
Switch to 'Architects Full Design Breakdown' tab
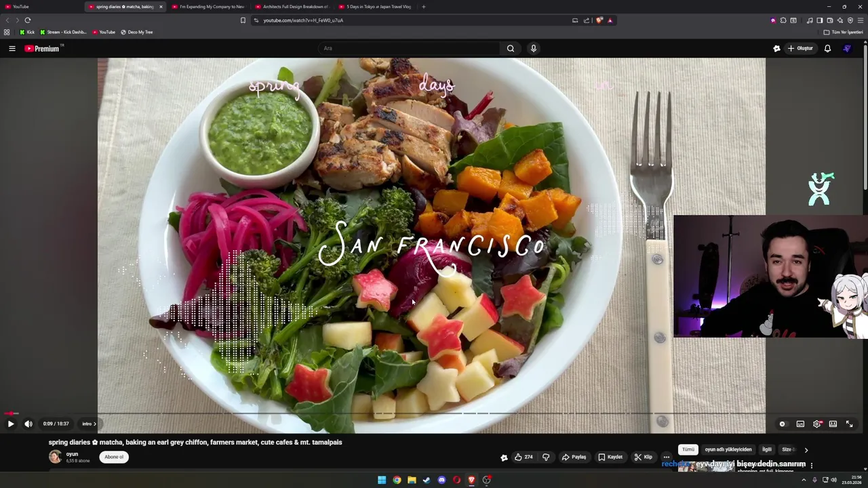292,7
